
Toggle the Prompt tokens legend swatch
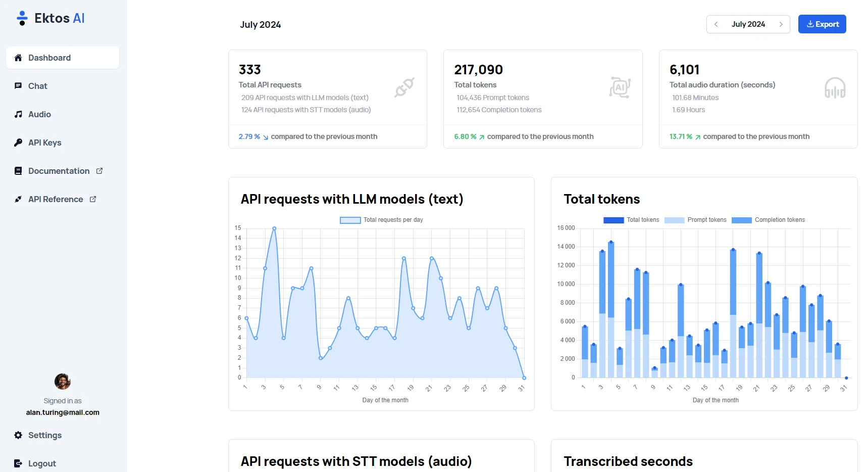click(675, 220)
